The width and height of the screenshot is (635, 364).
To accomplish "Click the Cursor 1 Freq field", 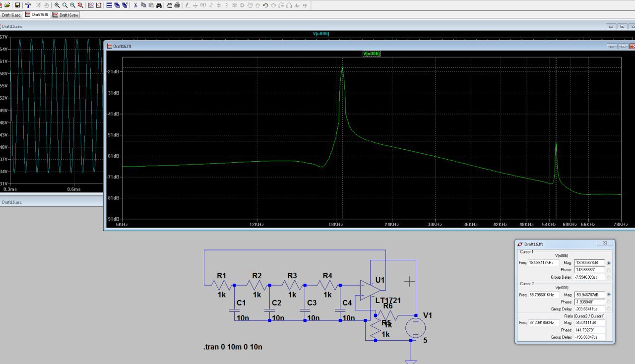I will coord(544,262).
